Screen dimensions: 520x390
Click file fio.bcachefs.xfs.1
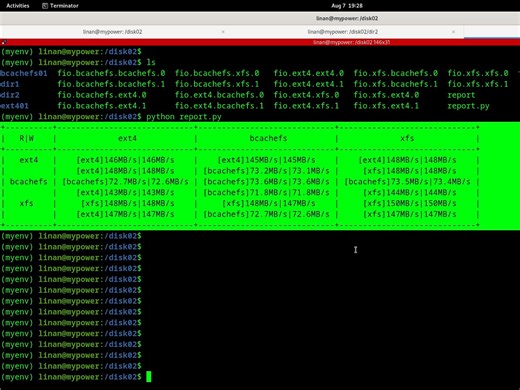[217, 84]
